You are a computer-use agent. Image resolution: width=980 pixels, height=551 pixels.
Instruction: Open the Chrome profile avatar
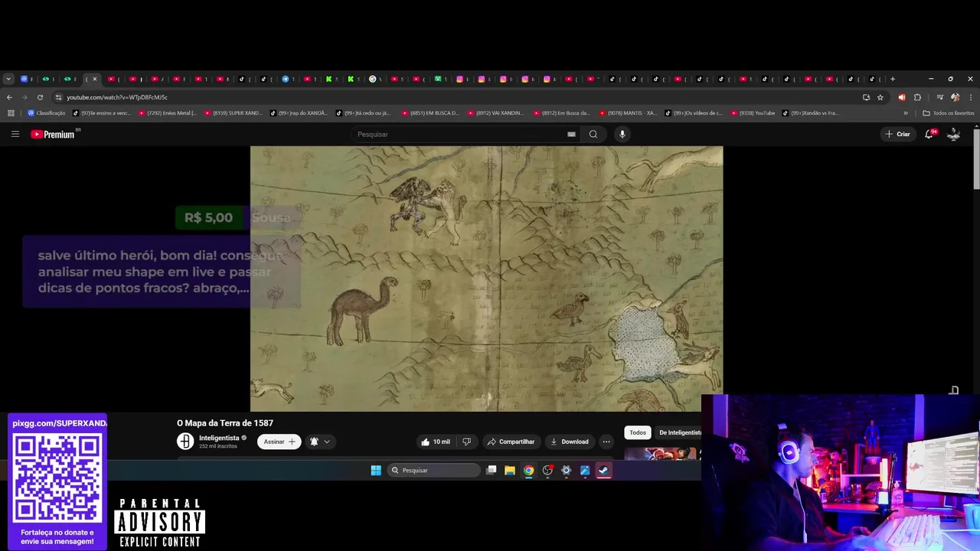point(955,97)
